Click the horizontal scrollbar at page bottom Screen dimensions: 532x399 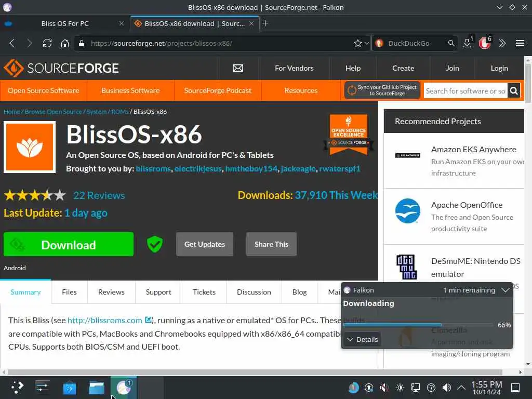coord(255,372)
